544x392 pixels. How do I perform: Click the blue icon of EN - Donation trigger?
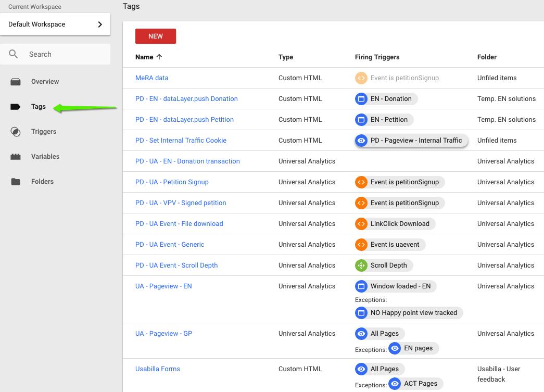(x=361, y=99)
